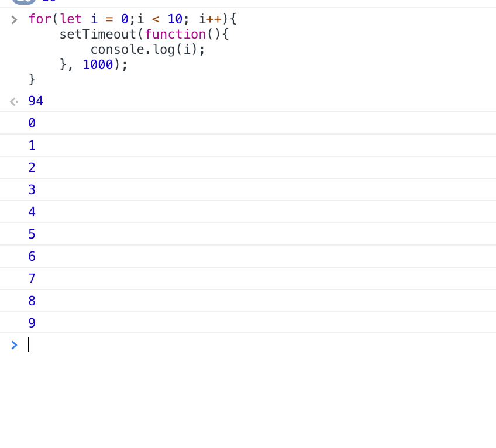Click the logged value 7

coord(32,278)
